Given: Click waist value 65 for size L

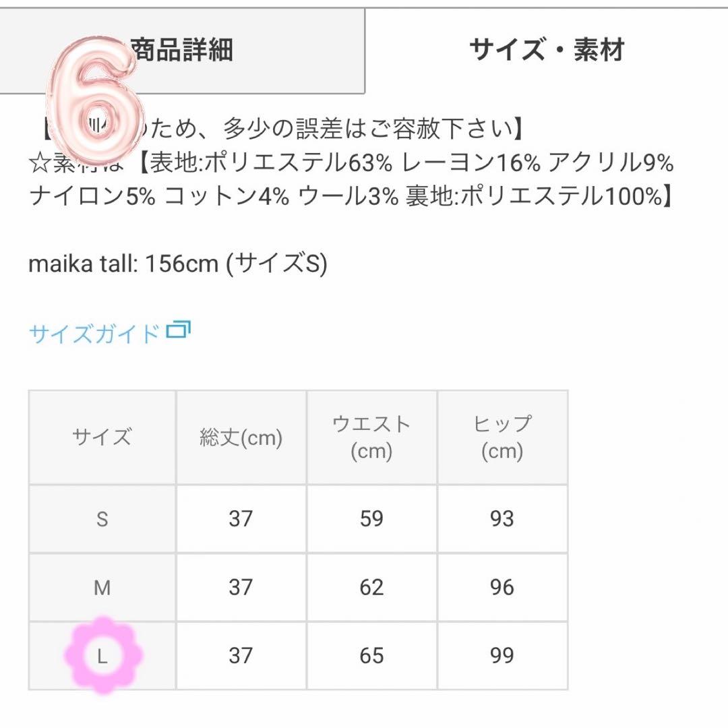Looking at the screenshot, I should pos(371,655).
